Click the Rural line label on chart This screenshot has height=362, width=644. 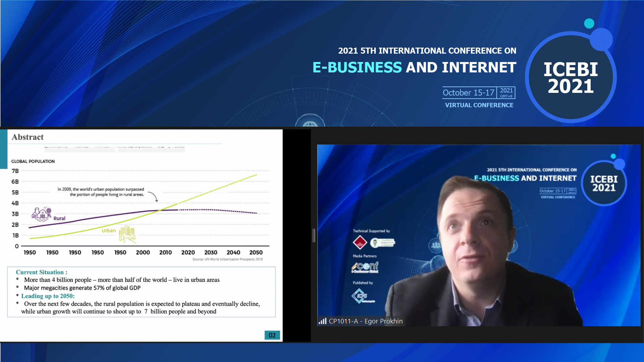tap(59, 218)
